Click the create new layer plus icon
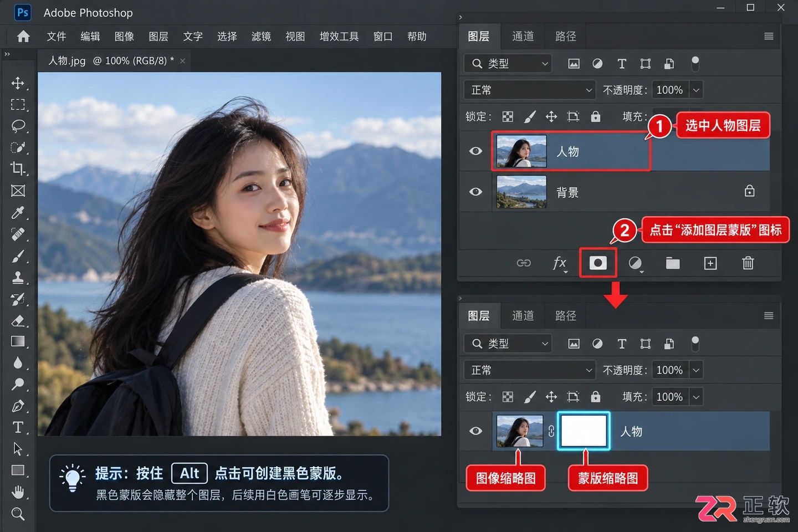Viewport: 798px width, 532px height. 710,263
